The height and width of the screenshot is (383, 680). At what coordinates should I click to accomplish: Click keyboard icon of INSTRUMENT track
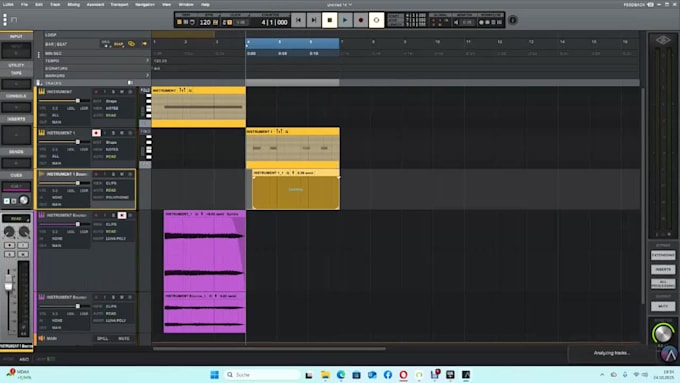point(42,92)
